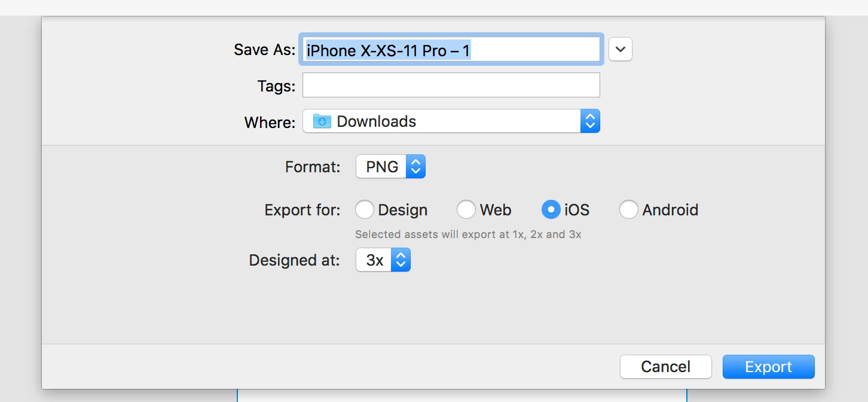Screen dimensions: 868x402
Task: Select the Design export option
Action: click(364, 210)
